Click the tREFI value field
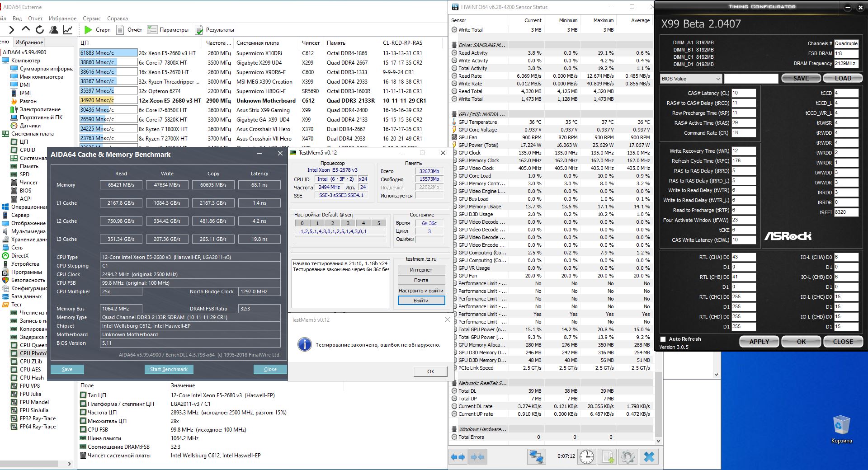Image resolution: width=868 pixels, height=470 pixels. 846,212
